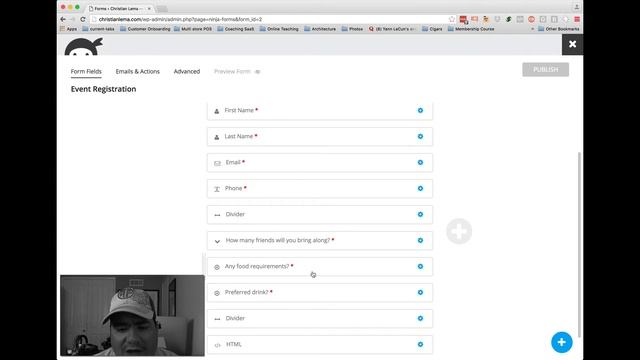
Task: Open settings gear for Email field
Action: pyautogui.click(x=420, y=162)
